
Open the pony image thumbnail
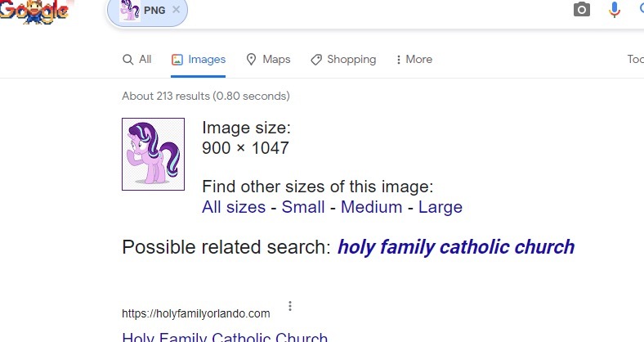[153, 154]
